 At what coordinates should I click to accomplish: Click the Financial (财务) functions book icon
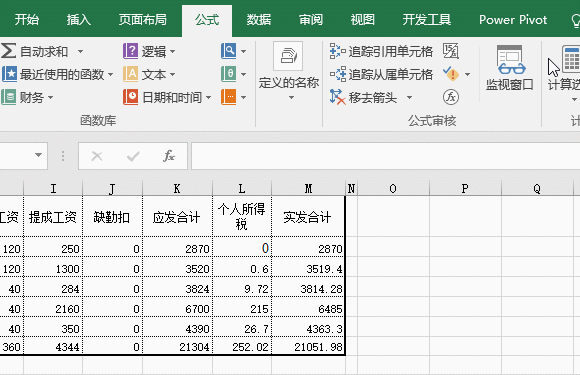coord(9,97)
